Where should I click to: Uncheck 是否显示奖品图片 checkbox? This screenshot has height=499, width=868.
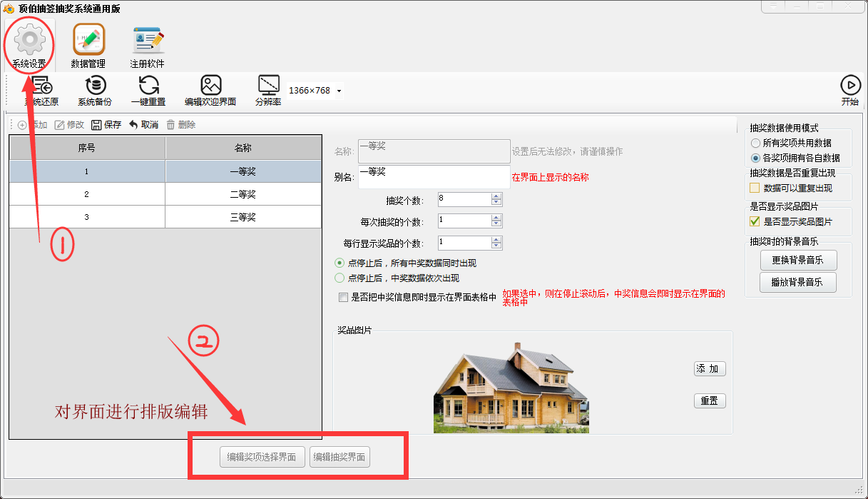pyautogui.click(x=755, y=222)
